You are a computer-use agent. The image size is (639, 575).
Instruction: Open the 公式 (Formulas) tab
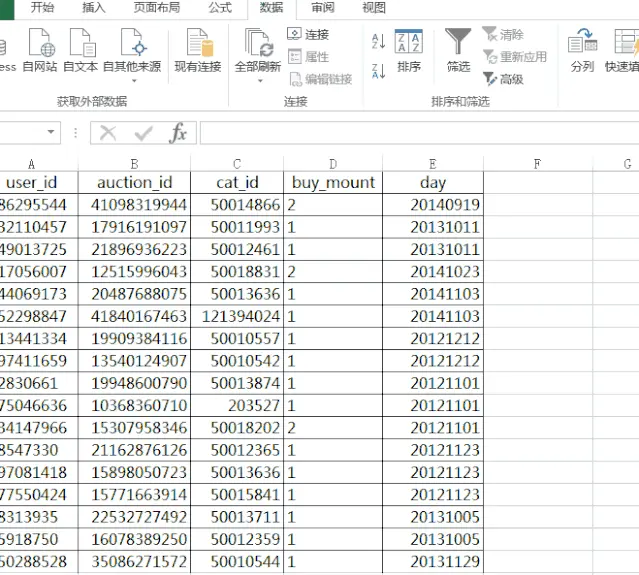[x=220, y=7]
